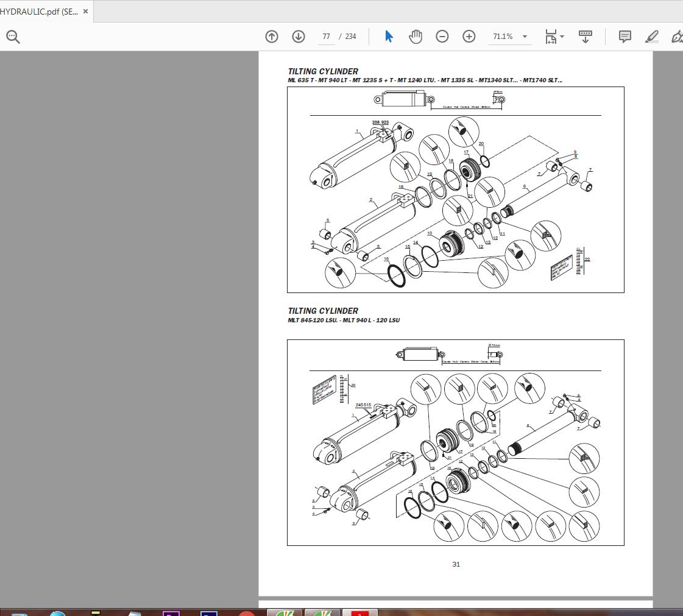Click the upper tilting cylinder exploded diagram
This screenshot has width=683, height=616.
(x=456, y=190)
